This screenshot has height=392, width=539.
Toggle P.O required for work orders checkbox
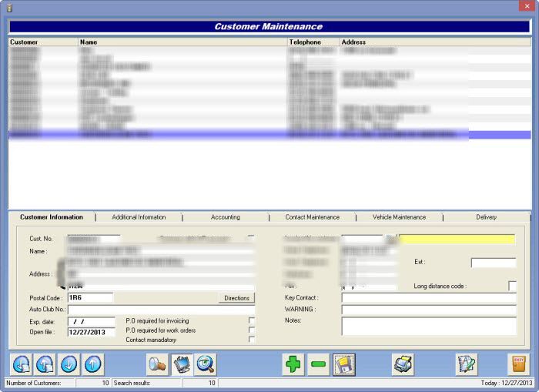click(x=252, y=330)
